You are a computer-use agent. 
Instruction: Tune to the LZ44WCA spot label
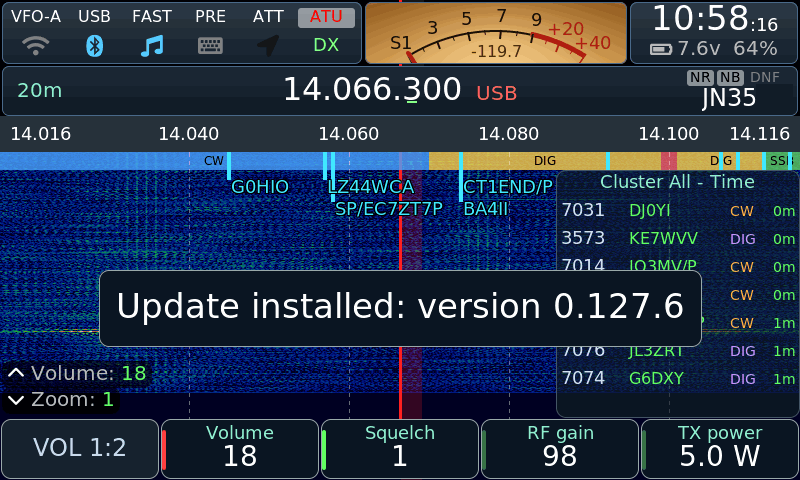[x=371, y=187]
